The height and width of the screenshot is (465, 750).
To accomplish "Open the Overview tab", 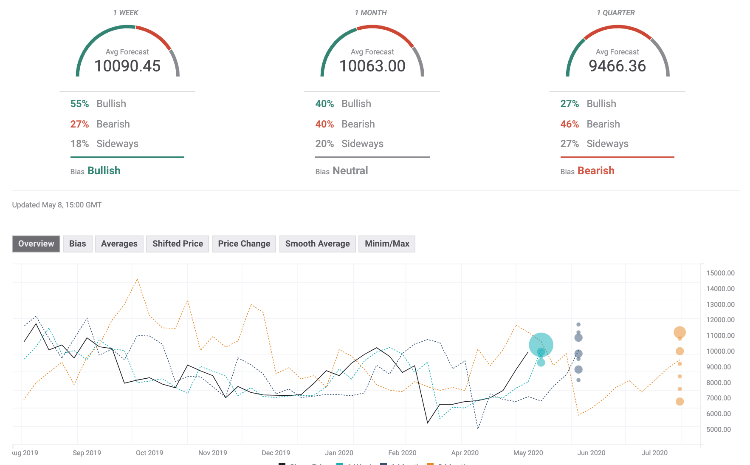I will (36, 243).
